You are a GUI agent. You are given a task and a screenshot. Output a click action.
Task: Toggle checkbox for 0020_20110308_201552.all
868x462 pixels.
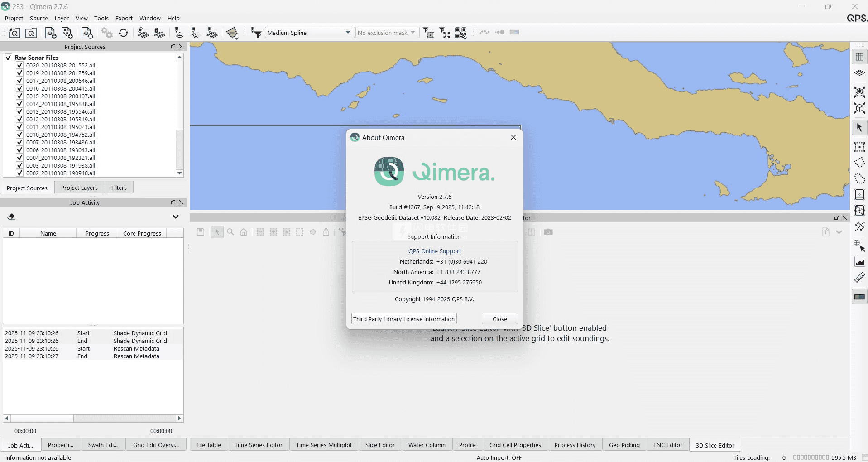coord(19,65)
